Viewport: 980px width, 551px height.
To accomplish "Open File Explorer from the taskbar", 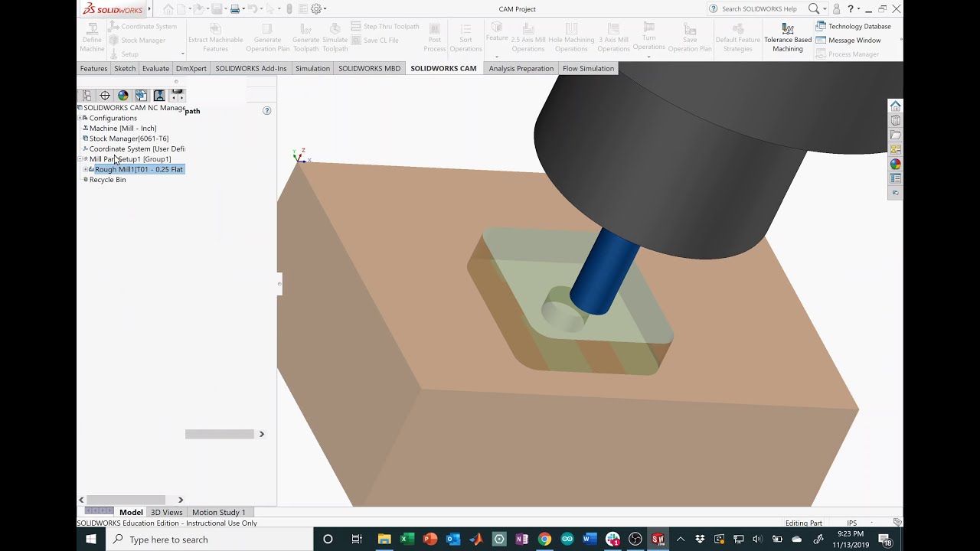I will [x=384, y=539].
